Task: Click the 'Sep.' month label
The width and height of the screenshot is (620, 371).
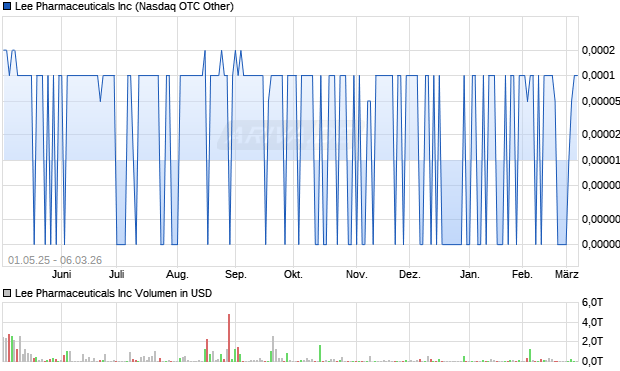Action: 236,274
